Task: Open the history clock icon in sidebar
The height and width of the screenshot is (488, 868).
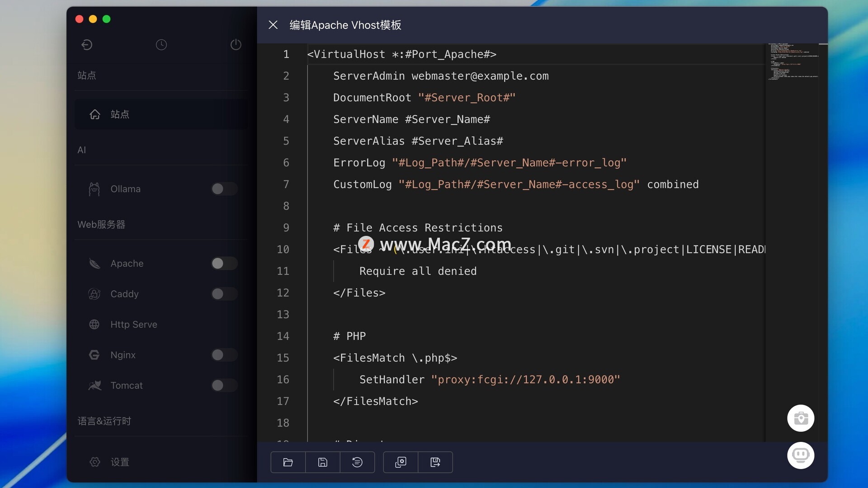Action: point(161,45)
